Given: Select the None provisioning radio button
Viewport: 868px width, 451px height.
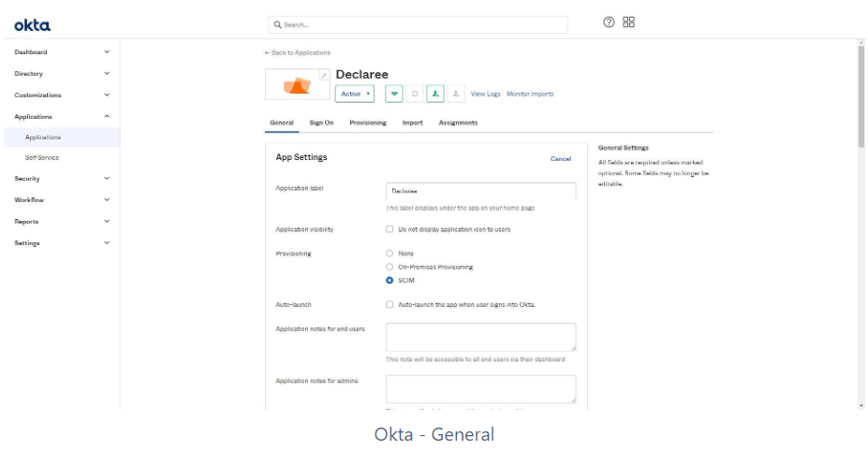Looking at the screenshot, I should coord(390,254).
